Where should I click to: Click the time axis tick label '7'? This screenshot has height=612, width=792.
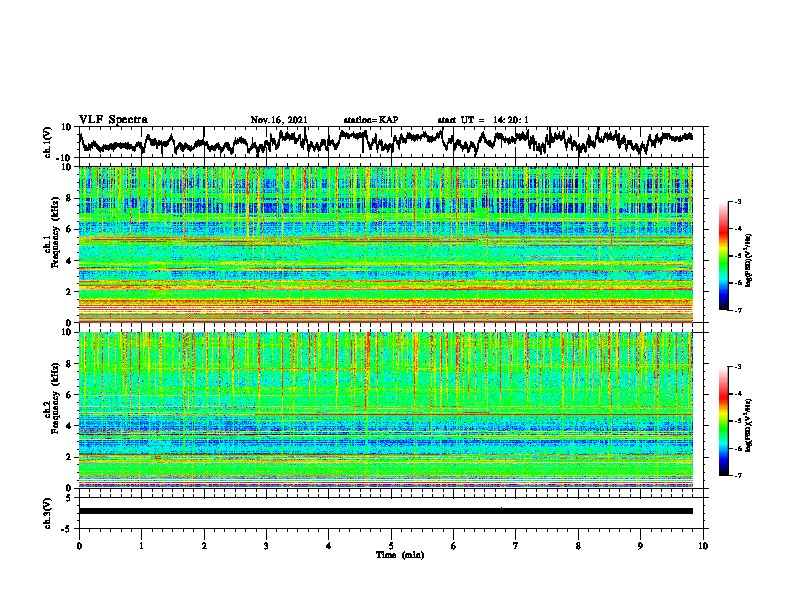tap(516, 546)
